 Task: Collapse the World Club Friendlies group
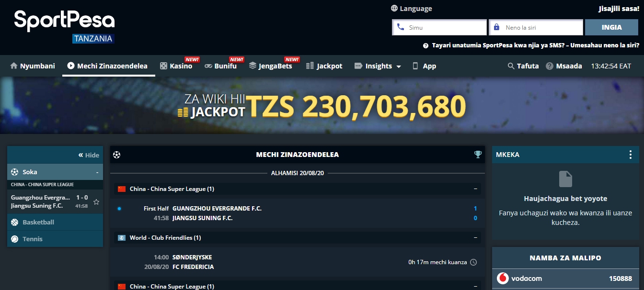[475, 238]
